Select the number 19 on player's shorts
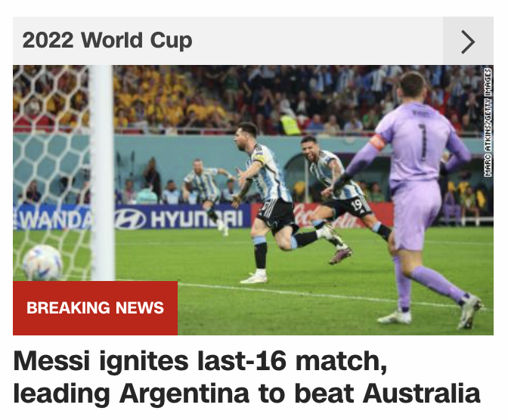 click(x=357, y=205)
